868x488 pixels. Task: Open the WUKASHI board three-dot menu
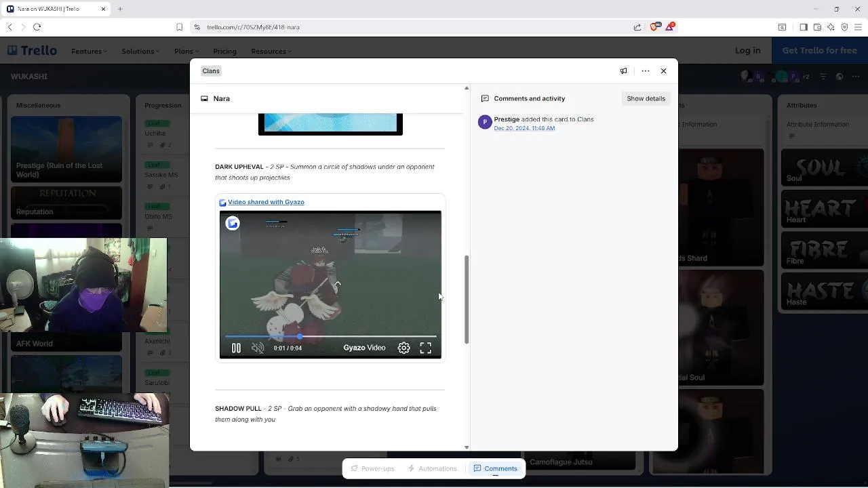pyautogui.click(x=856, y=77)
